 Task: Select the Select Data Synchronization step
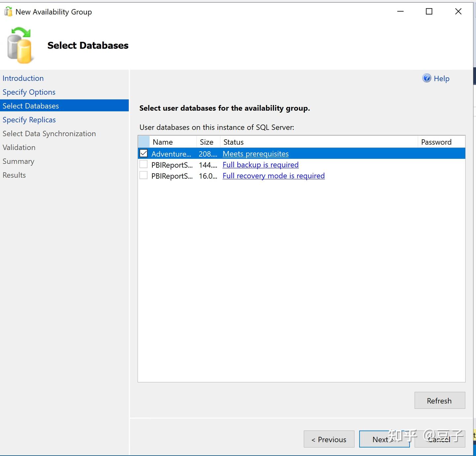pyautogui.click(x=49, y=133)
